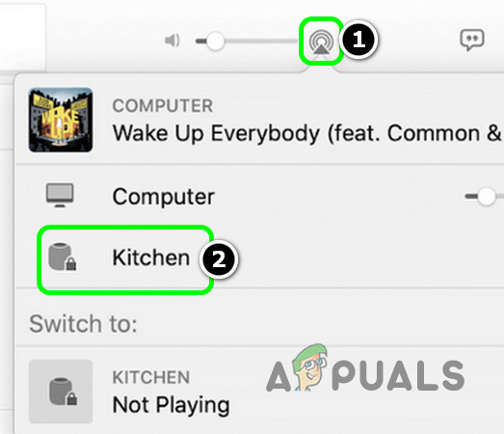Adjust the main volume slider knob
The image size is (504, 434).
click(x=215, y=41)
